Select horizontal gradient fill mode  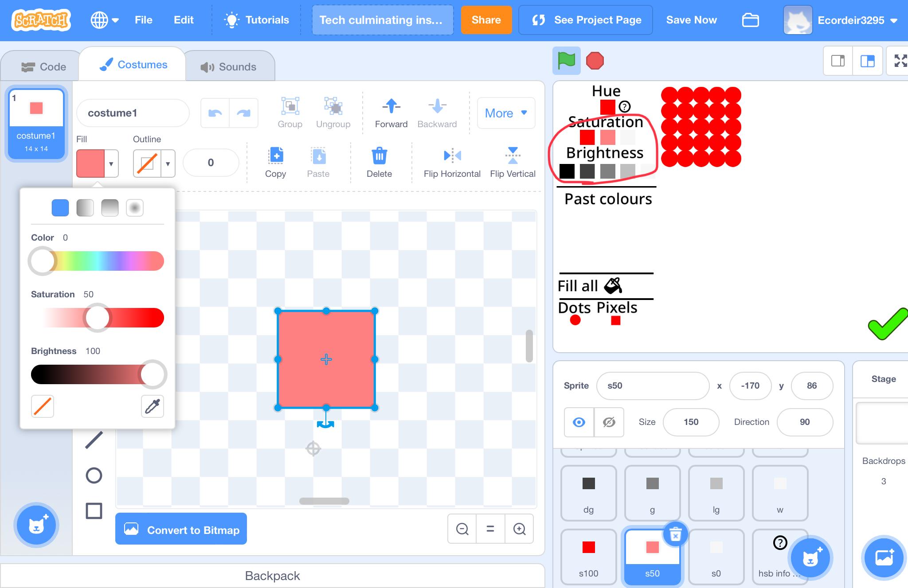pyautogui.click(x=85, y=208)
